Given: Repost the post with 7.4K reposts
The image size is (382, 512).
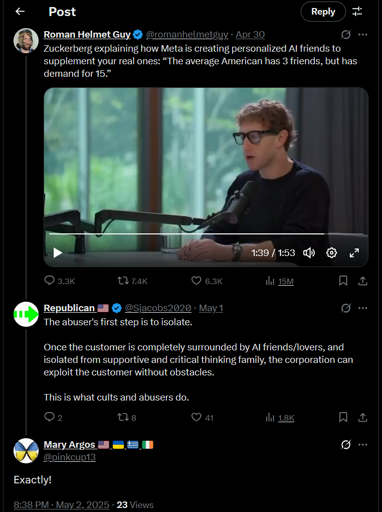Looking at the screenshot, I should [x=123, y=281].
